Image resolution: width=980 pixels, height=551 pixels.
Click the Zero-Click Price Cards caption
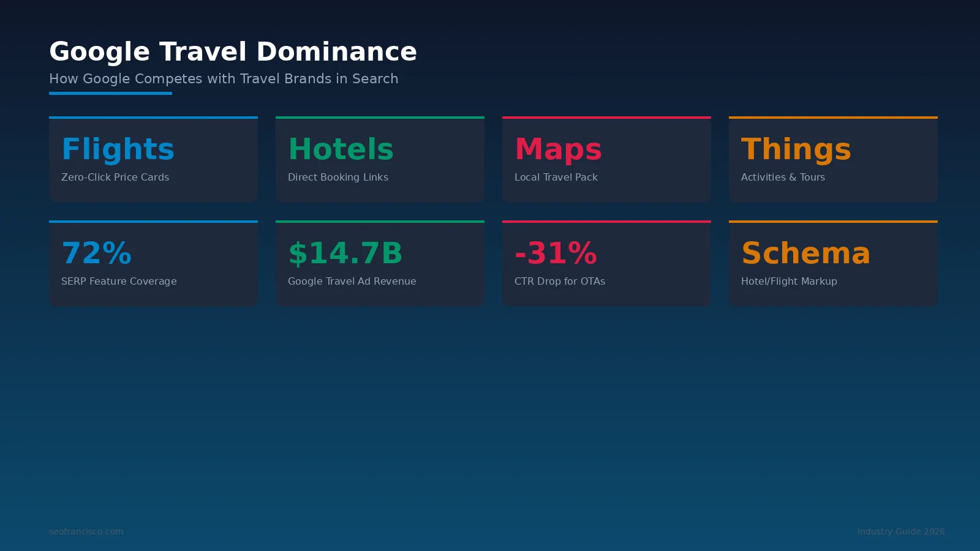point(115,177)
